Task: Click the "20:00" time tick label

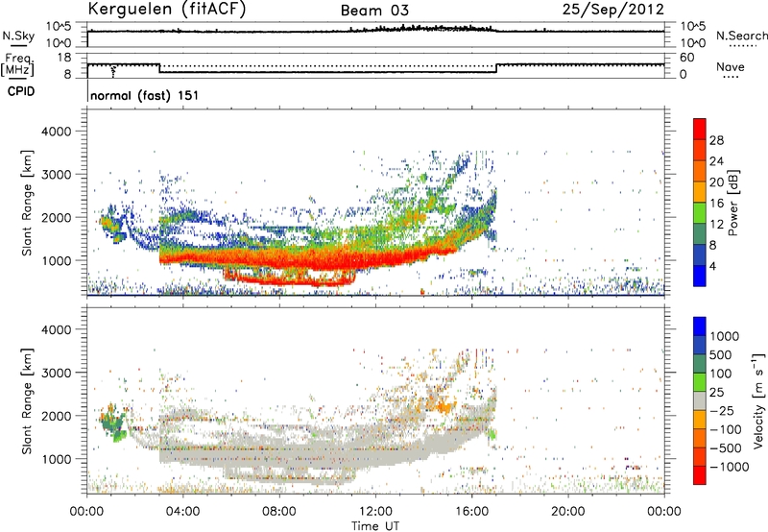Action: (x=567, y=512)
